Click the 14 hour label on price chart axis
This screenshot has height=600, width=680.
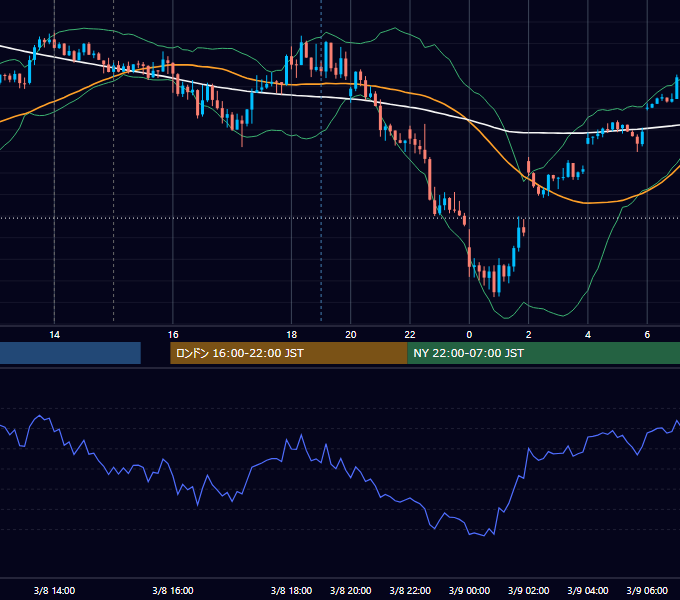[x=54, y=335]
